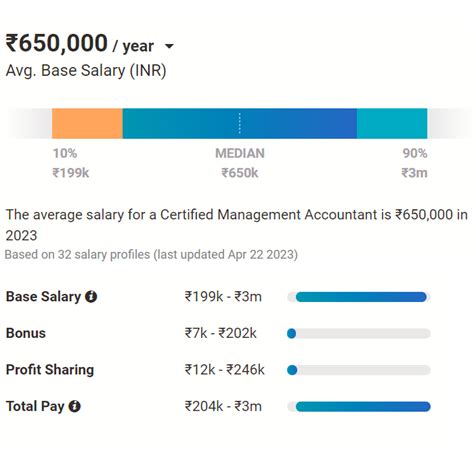Open the info icon beside Base Salary
Screen dimensions: 474x474
tap(91, 296)
